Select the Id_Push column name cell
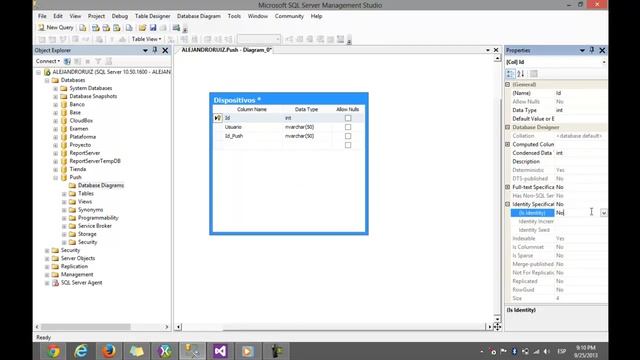 point(252,136)
